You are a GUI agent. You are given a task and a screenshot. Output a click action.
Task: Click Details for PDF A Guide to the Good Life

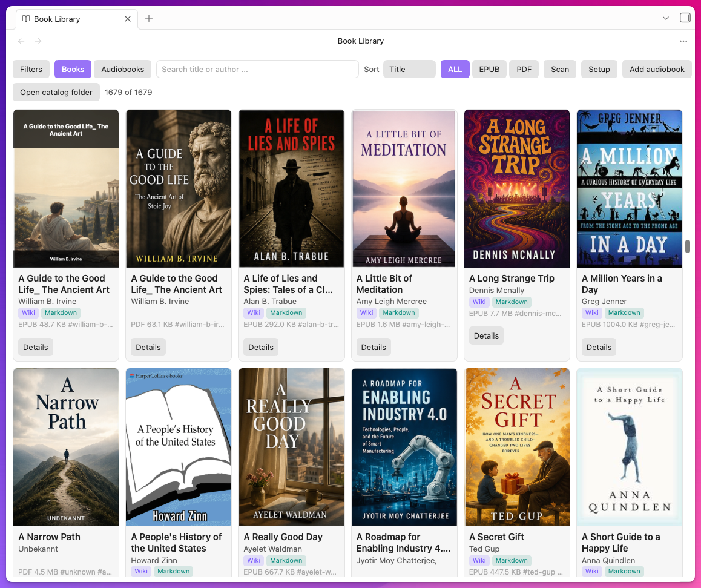(x=148, y=347)
